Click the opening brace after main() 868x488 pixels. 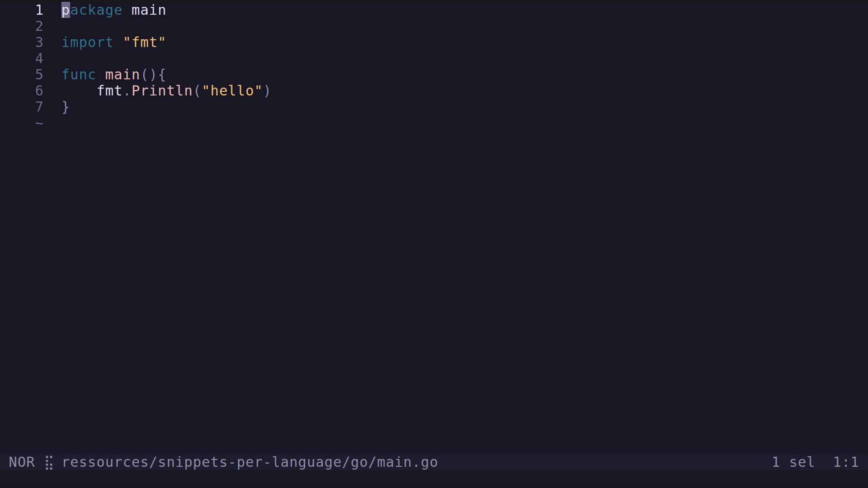(162, 75)
